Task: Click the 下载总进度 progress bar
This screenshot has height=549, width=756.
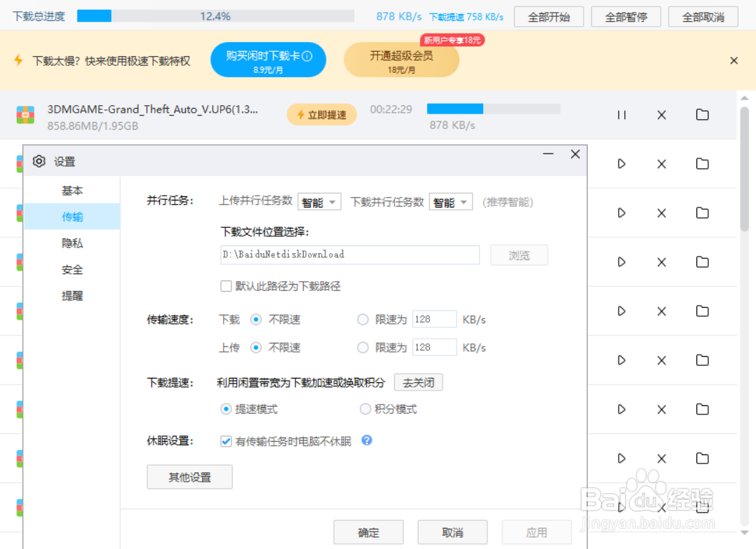Action: click(215, 16)
